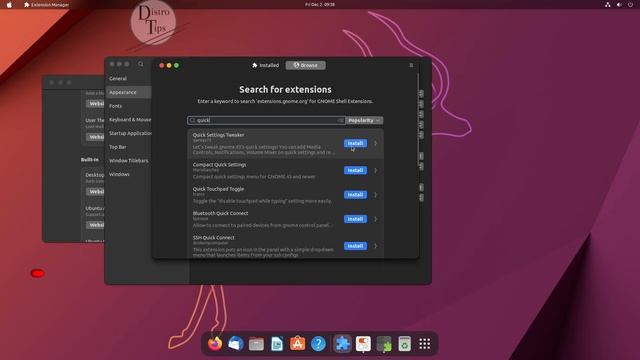Focus Extension Manager puzzle icon in dock
The width and height of the screenshot is (640, 360).
tap(342, 344)
